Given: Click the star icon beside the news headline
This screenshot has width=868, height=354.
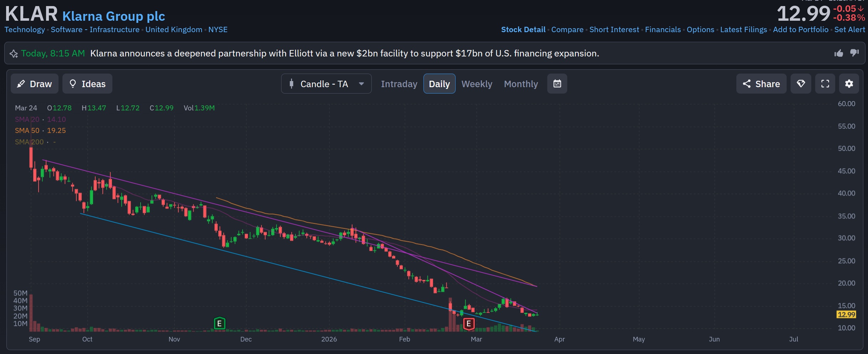Looking at the screenshot, I should 14,54.
